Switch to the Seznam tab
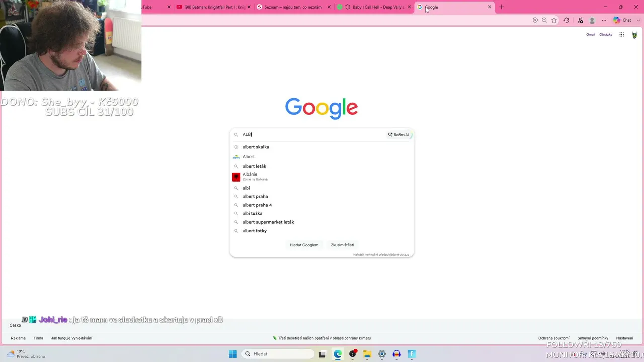This screenshot has height=362, width=644. [293, 7]
